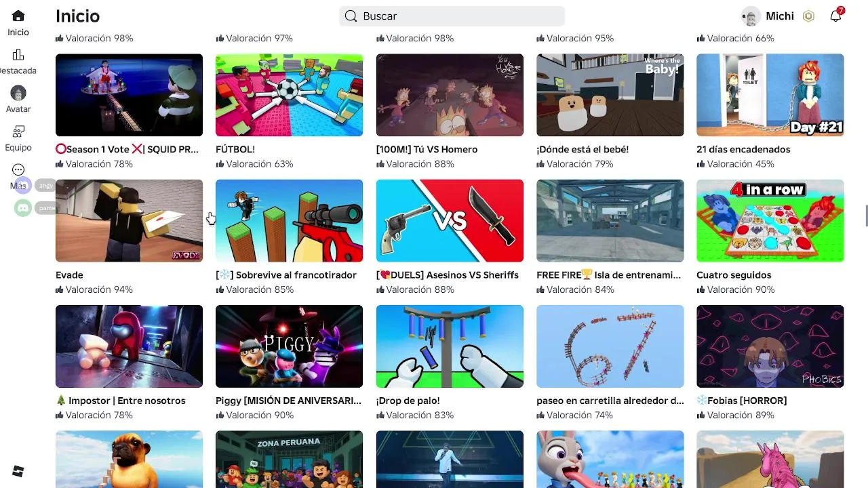Click the Cuatro seguidos title

tap(734, 274)
